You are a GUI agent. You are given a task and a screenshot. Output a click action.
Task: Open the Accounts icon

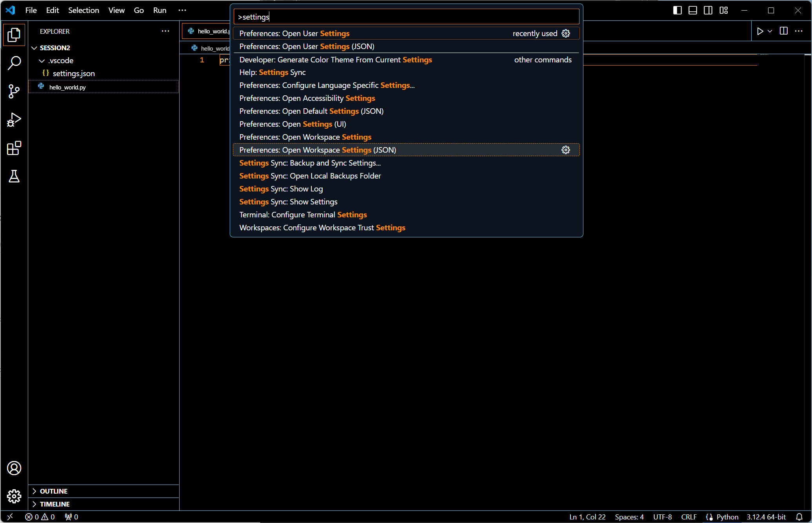[x=14, y=468]
